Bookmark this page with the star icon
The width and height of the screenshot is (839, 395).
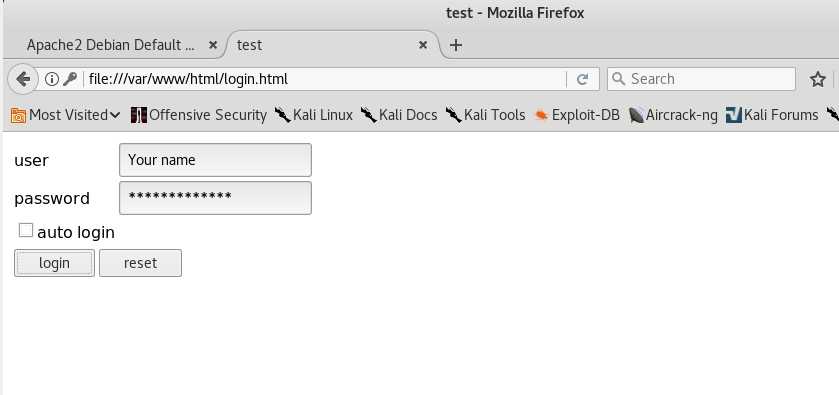pos(818,79)
